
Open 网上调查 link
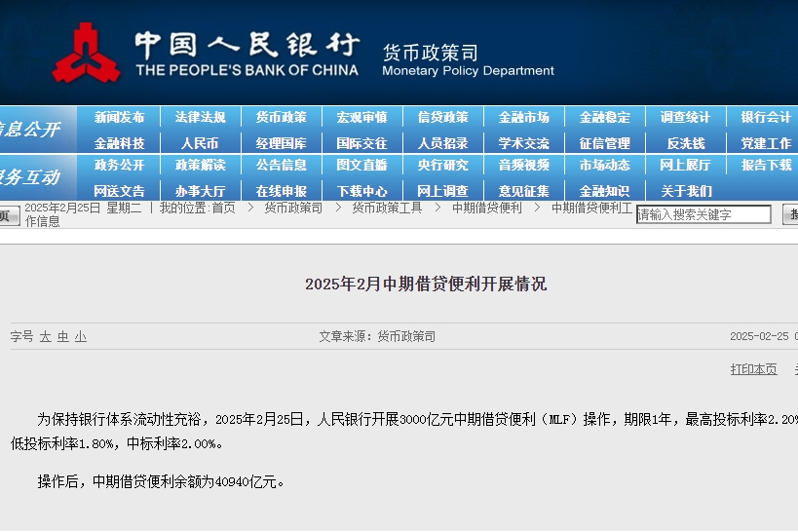[x=442, y=191]
